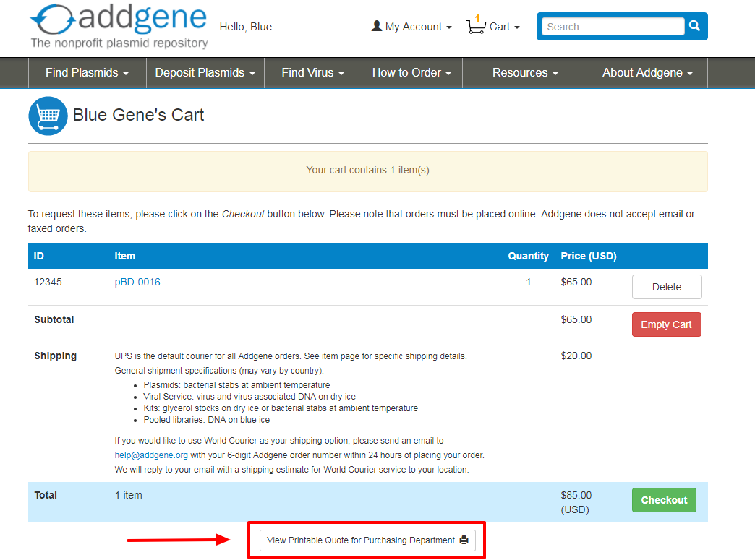Open the pBD-0016 item link
The image size is (755, 560).
137,282
